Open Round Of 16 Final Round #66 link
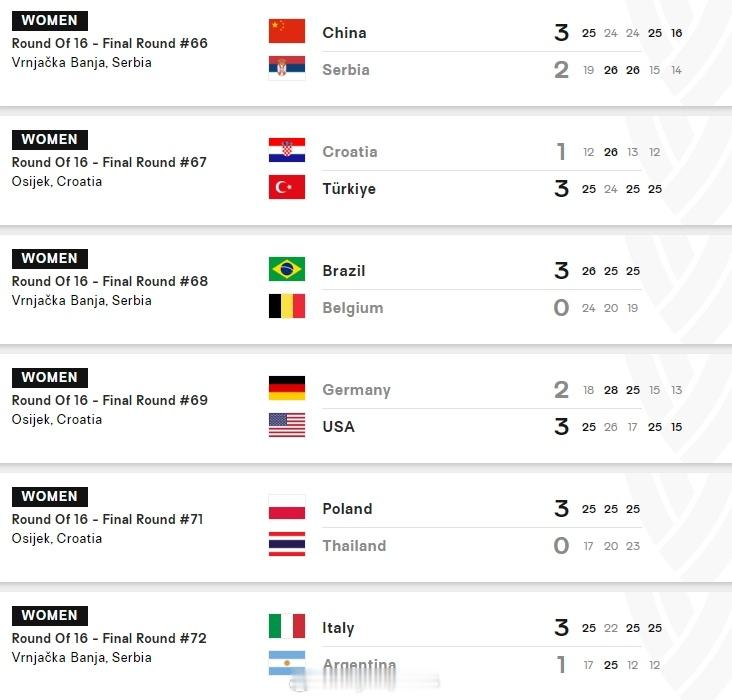The height and width of the screenshot is (700, 732). tap(110, 43)
